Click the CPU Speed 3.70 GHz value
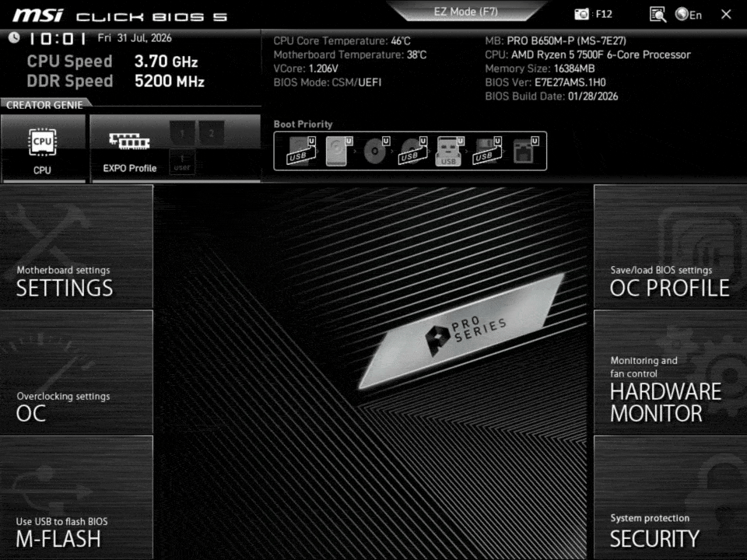Viewport: 747px width, 560px height. (166, 61)
